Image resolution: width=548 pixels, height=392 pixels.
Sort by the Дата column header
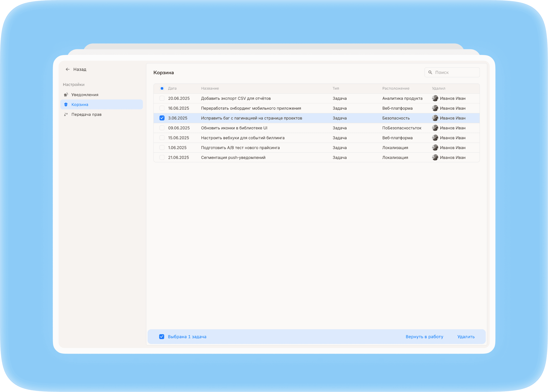point(172,88)
